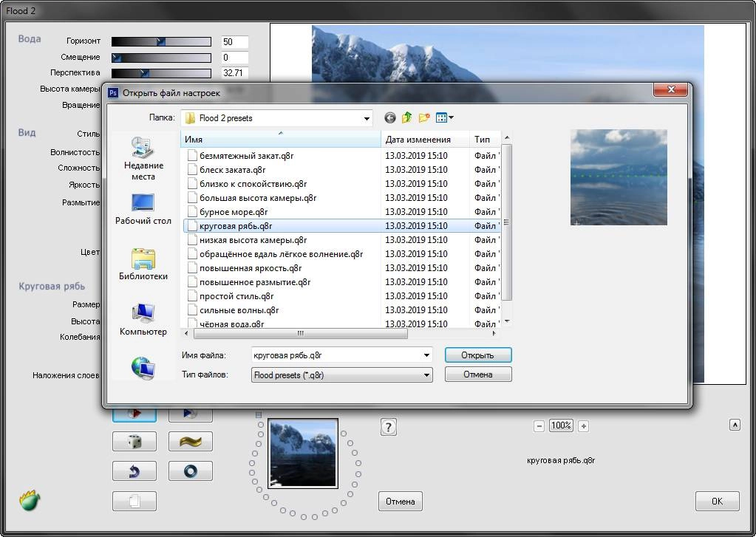Confirm Flood settings with OK button
The height and width of the screenshot is (537, 756).
[x=718, y=502]
